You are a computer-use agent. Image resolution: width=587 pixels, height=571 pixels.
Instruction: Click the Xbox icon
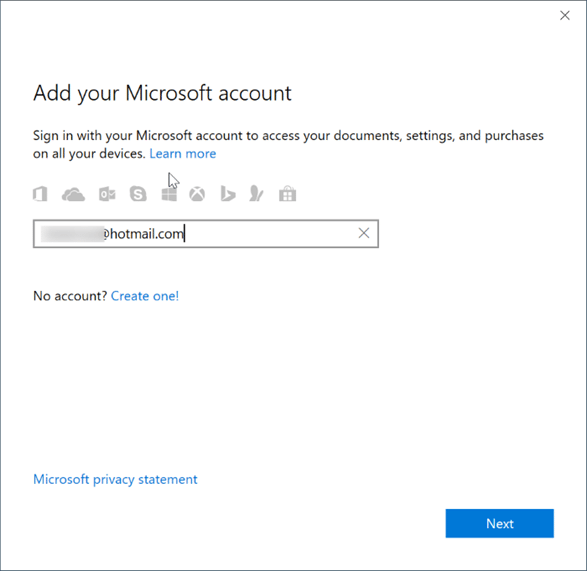(x=197, y=194)
